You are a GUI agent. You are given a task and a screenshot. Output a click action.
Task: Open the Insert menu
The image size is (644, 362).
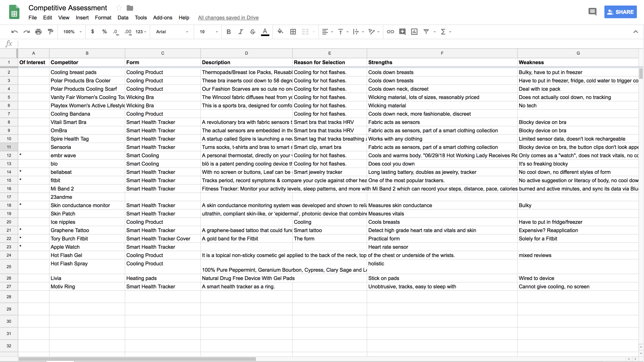[82, 18]
